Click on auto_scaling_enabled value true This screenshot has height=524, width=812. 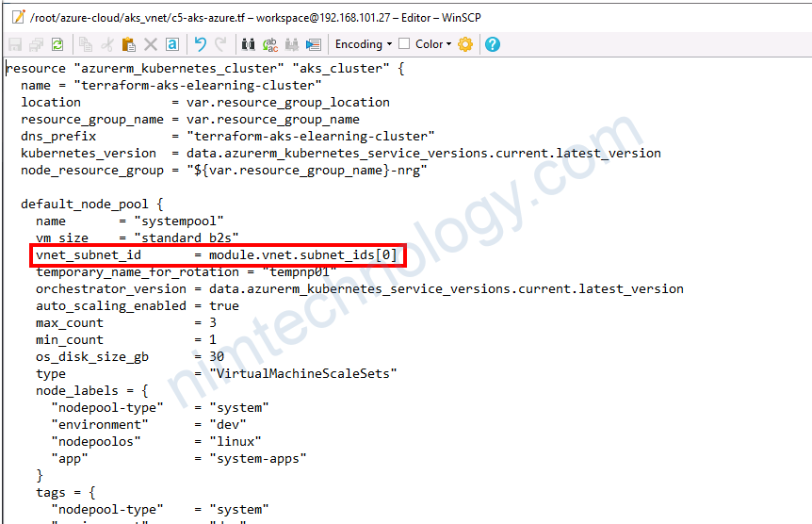coord(224,305)
